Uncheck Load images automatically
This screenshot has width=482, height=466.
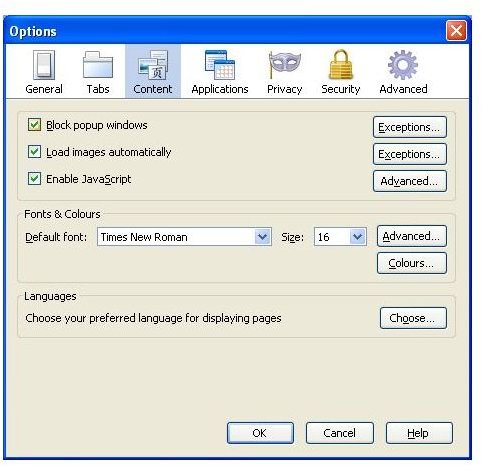pyautogui.click(x=34, y=152)
